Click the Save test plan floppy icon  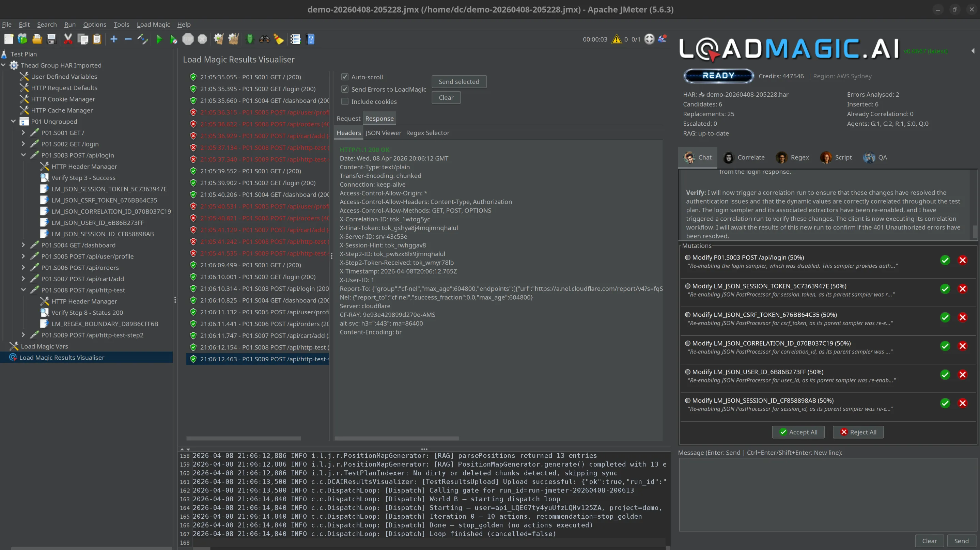[x=51, y=39]
